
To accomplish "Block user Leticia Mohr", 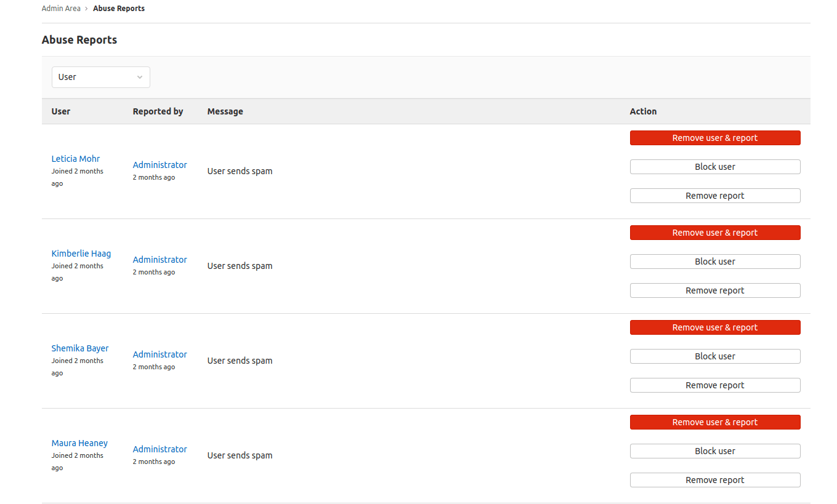I will click(714, 166).
